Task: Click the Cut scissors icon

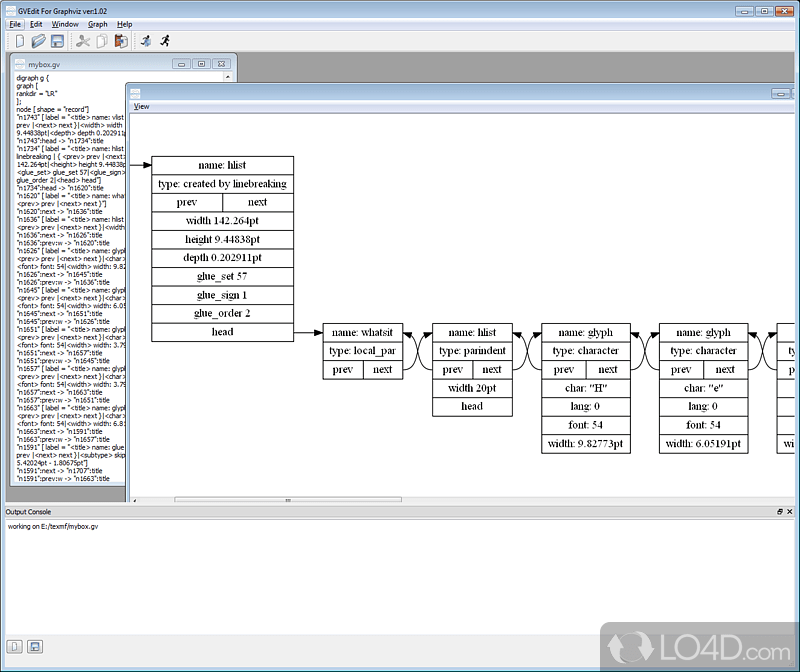Action: tap(83, 41)
